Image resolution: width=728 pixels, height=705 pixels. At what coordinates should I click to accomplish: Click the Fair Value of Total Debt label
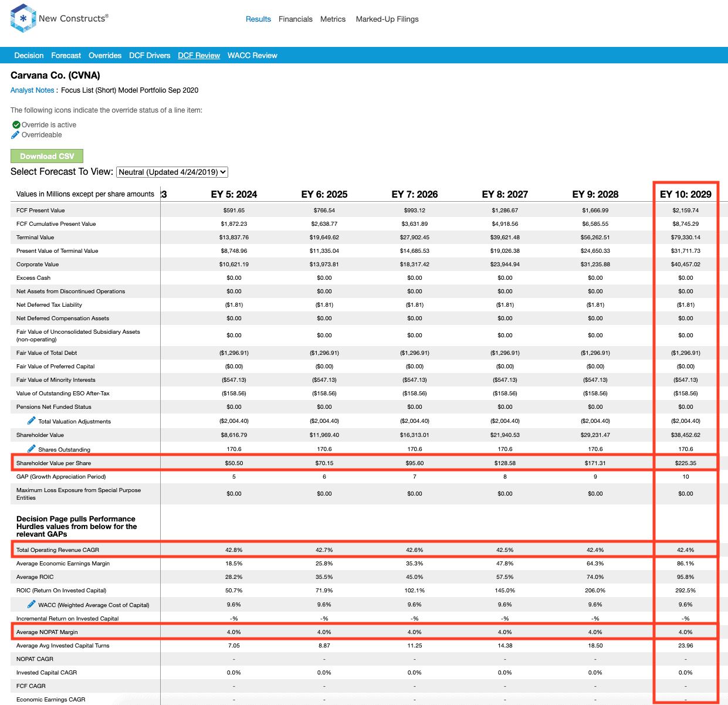(47, 353)
